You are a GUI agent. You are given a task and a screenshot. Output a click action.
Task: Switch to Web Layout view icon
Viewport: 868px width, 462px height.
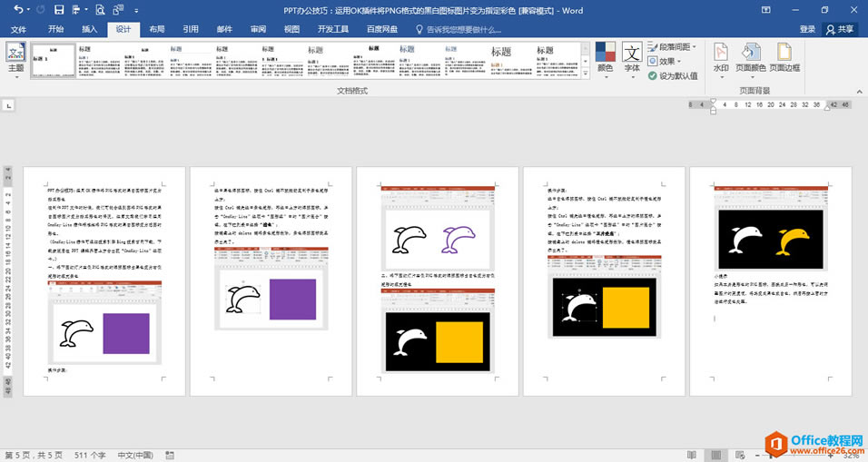coord(740,455)
